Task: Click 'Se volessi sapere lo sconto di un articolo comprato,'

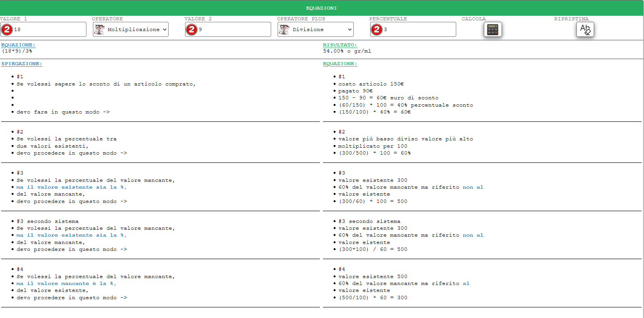Action: click(106, 84)
